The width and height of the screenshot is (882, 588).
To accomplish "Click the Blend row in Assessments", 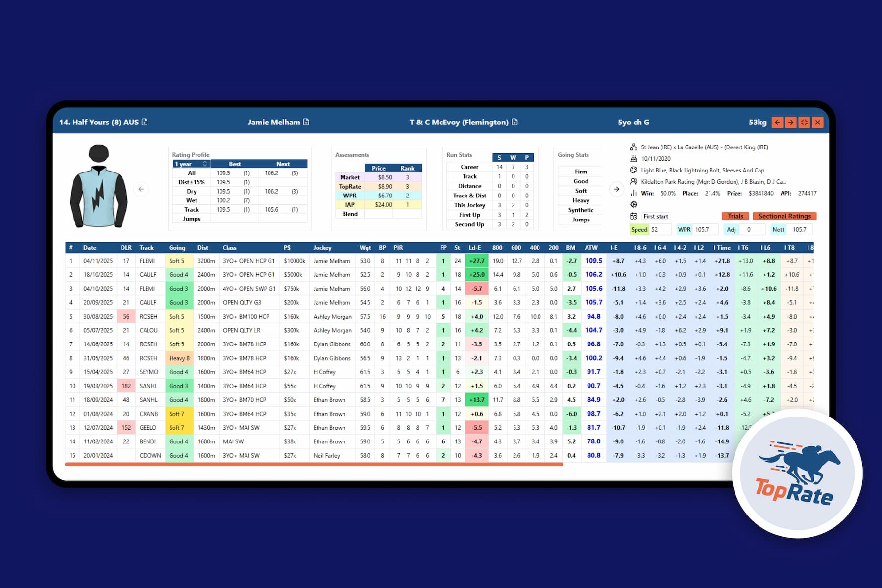I will point(378,214).
